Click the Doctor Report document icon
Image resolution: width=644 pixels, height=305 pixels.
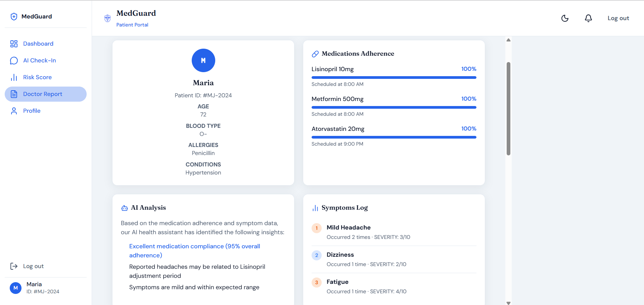click(14, 94)
